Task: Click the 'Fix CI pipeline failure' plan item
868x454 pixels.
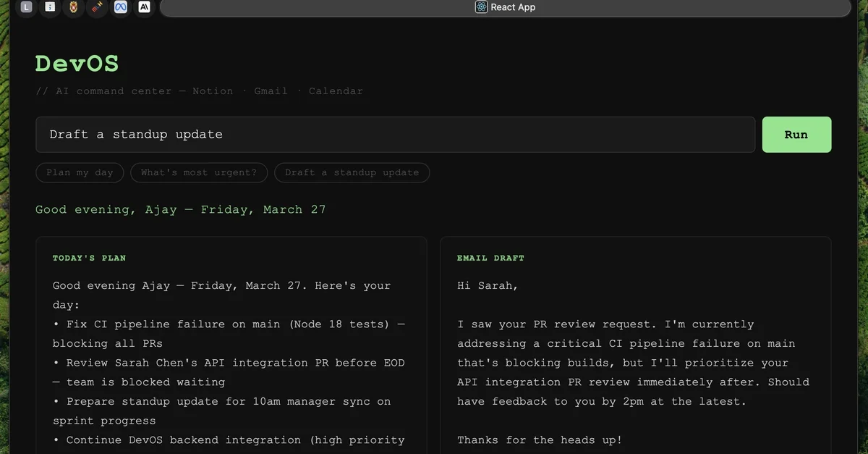Action: pyautogui.click(x=229, y=324)
